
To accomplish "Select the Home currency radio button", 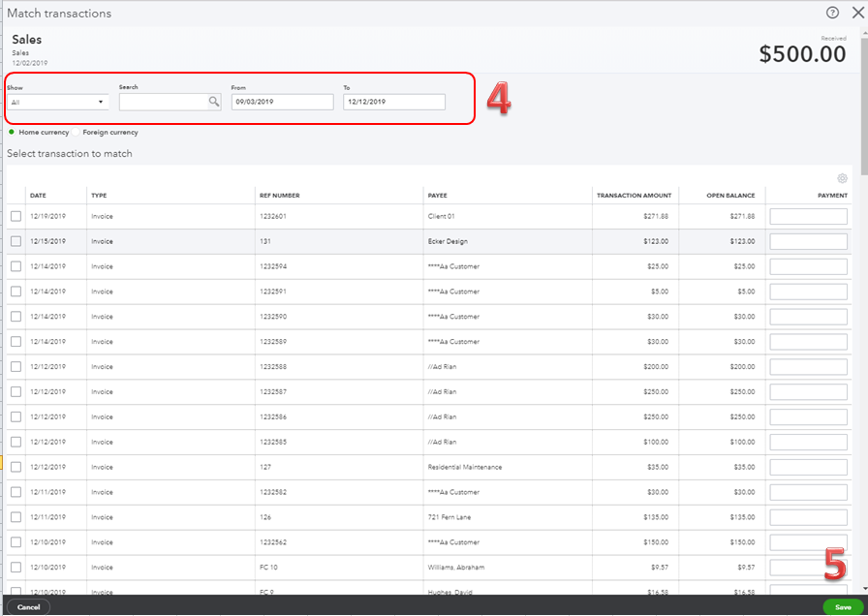I will pyautogui.click(x=12, y=133).
